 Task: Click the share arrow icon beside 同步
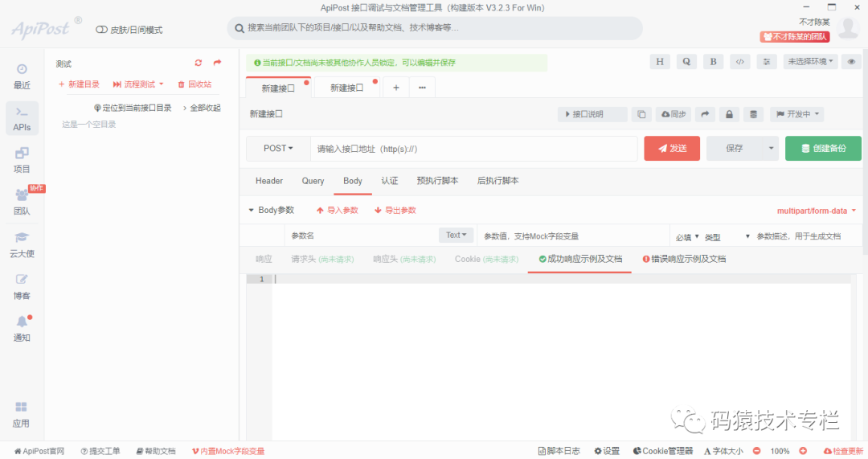tap(705, 114)
